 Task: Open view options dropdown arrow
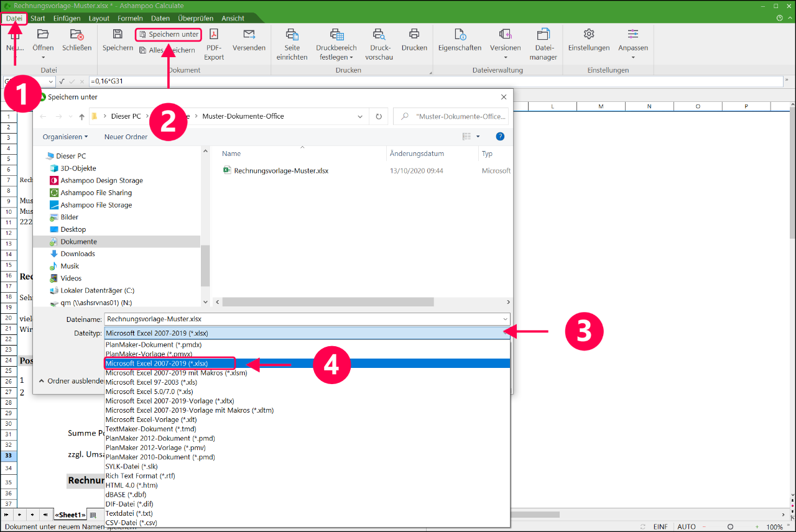(478, 137)
